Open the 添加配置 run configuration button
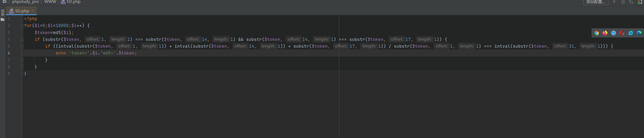This screenshot has width=644, height=138. tap(596, 2)
